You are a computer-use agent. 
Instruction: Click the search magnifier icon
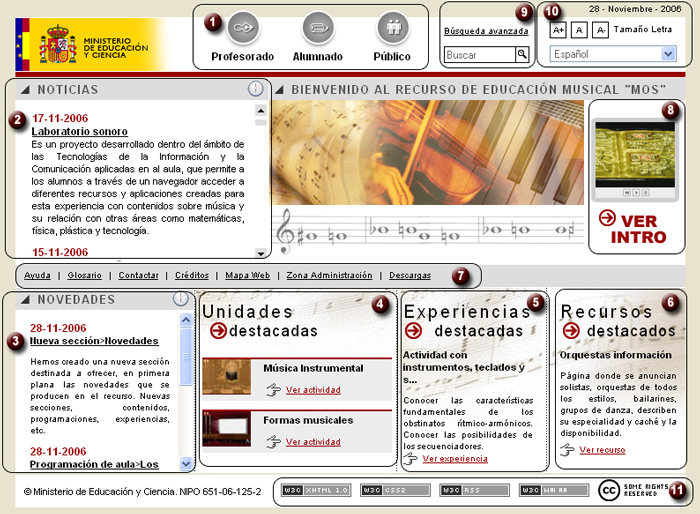click(524, 55)
